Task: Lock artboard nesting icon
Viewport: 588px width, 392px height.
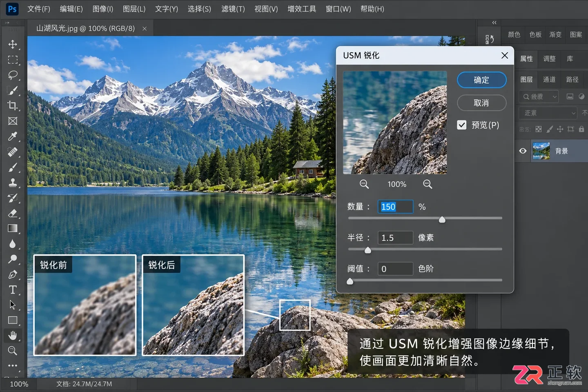Action: (x=570, y=129)
